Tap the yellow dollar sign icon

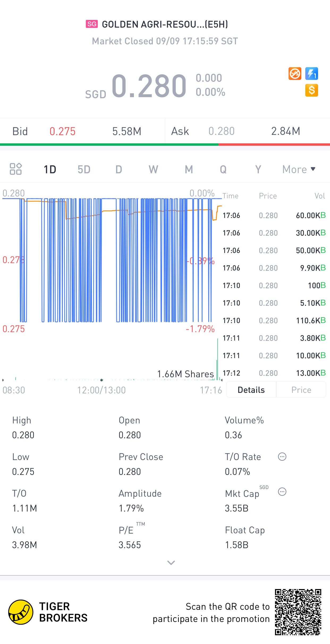pyautogui.click(x=311, y=90)
